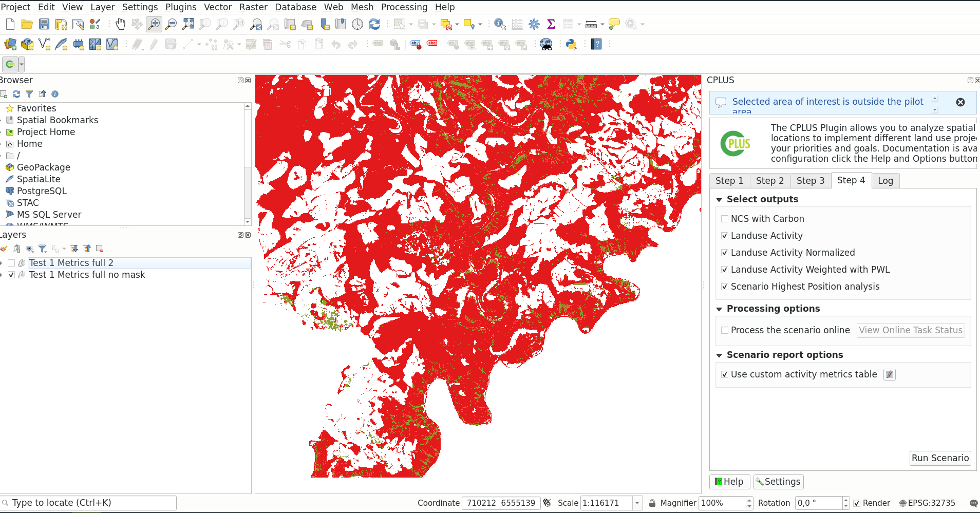This screenshot has width=980, height=513.
Task: Open Data Source Manager icon
Action: click(10, 44)
